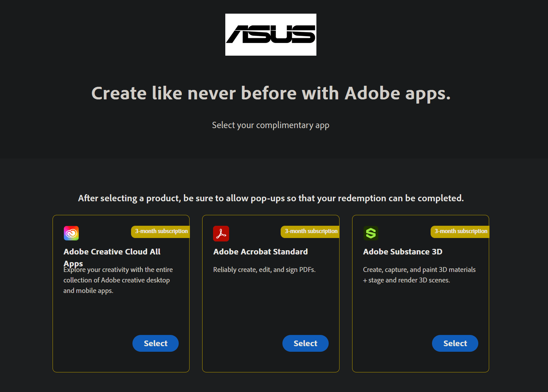Click the Adobe Acrobat Standard title

[x=260, y=252]
